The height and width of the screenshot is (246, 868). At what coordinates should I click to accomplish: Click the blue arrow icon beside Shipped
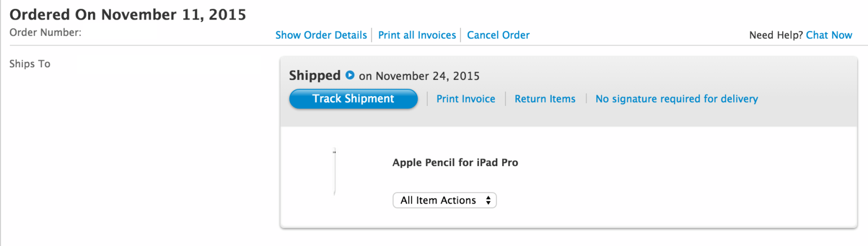point(350,75)
